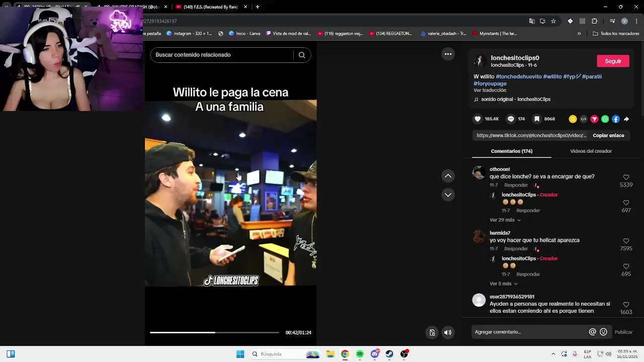Open 'Todos los marcadores' folder
This screenshot has height=362, width=644.
click(616, 34)
